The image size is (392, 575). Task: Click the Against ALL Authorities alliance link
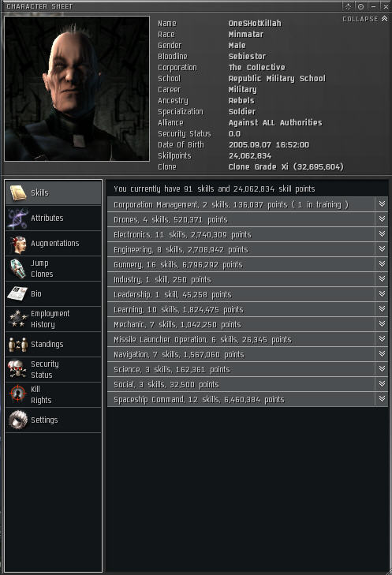275,122
